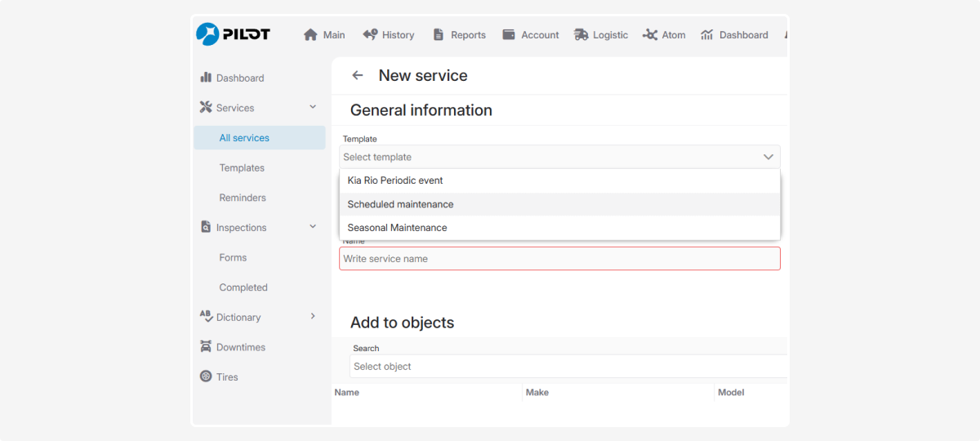Screen dimensions: 980x441
Task: Expand the Dictionary submenu arrow
Action: pos(313,316)
